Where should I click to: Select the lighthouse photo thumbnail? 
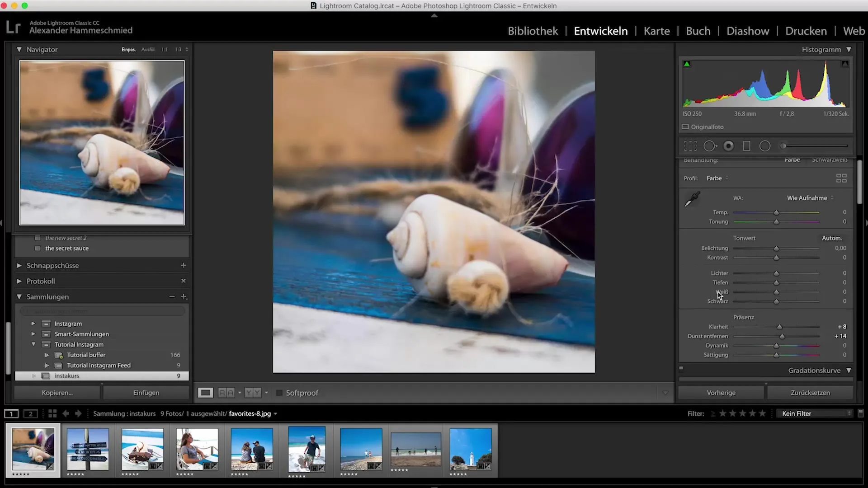471,450
